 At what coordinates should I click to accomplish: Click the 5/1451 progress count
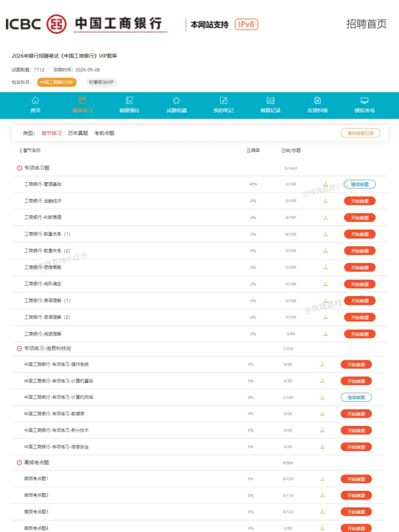291,168
